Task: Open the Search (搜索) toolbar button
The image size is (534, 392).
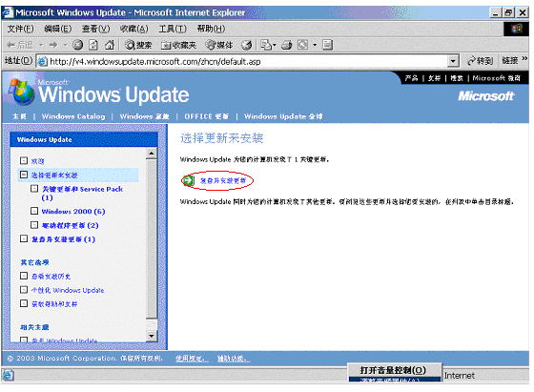Action: click(138, 45)
